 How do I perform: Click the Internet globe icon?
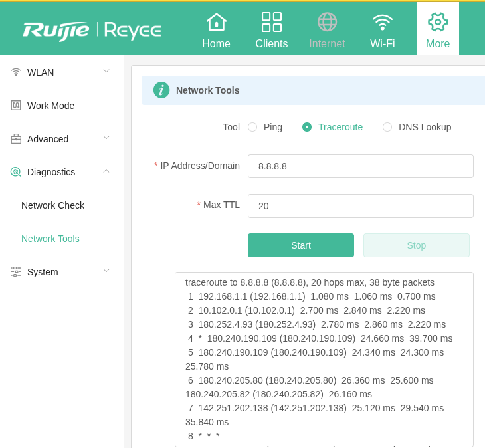pyautogui.click(x=327, y=22)
